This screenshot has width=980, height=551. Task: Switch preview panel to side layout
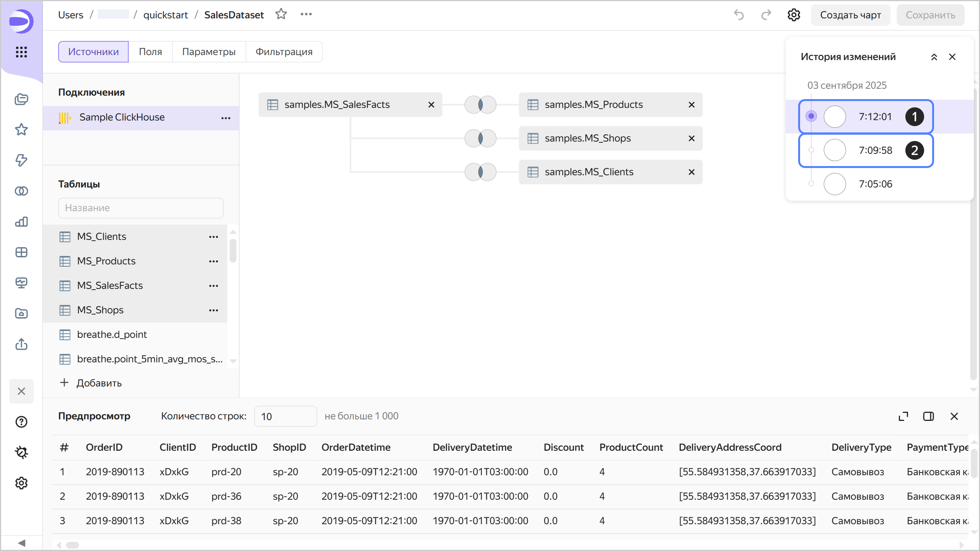point(928,416)
